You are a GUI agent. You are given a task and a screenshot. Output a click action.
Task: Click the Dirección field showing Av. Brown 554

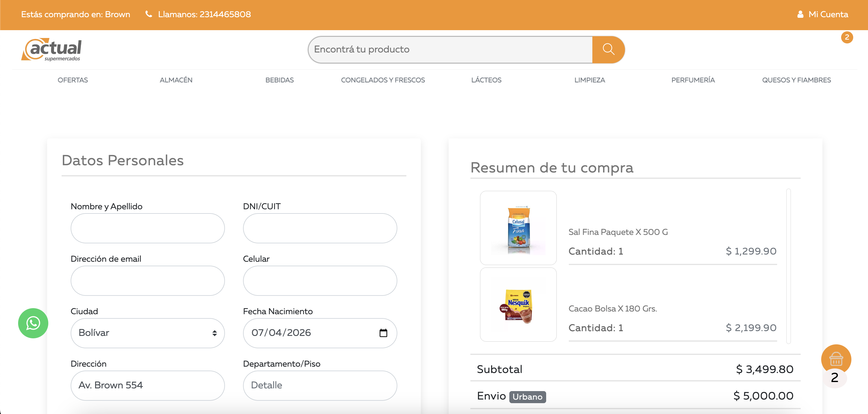(147, 385)
